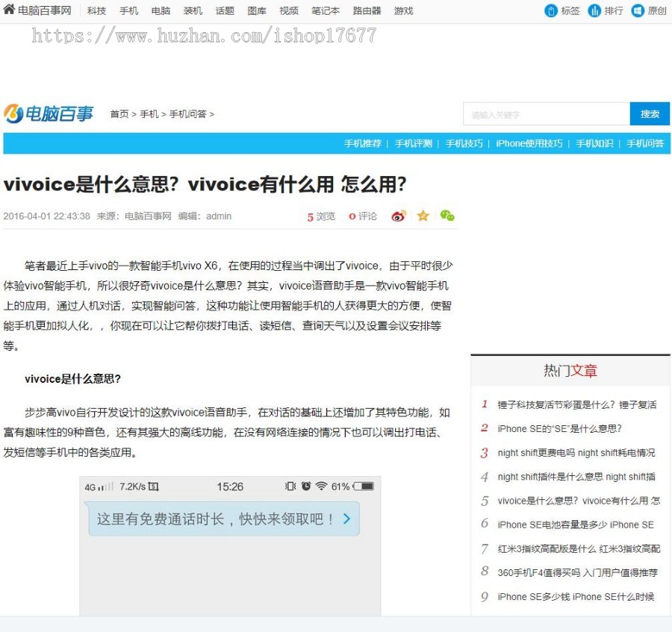Click the free call time banner
Screen dimensions: 672x632
[x=223, y=519]
